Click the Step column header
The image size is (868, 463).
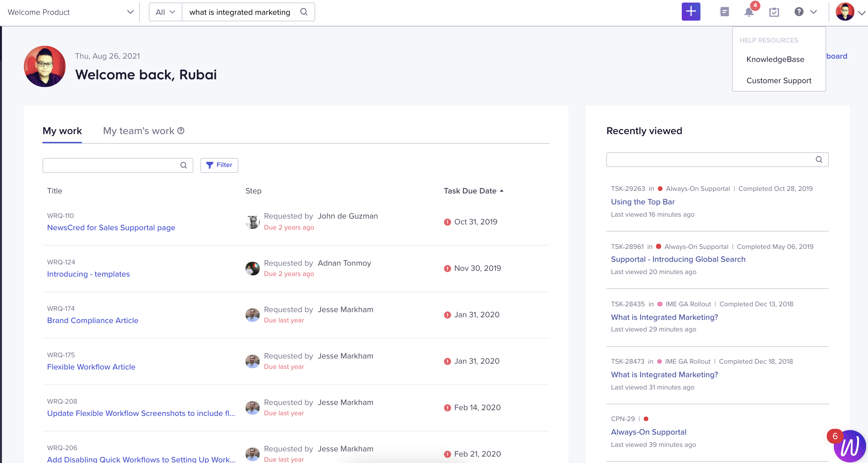coord(253,191)
